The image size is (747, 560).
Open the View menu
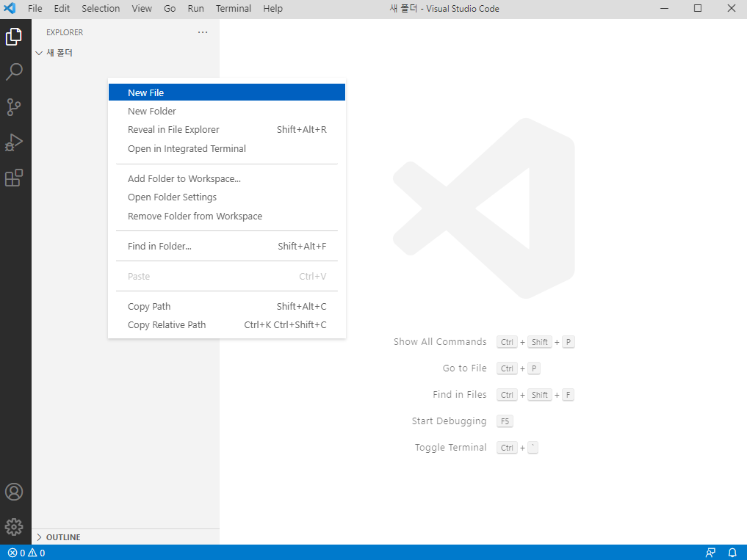(x=142, y=9)
